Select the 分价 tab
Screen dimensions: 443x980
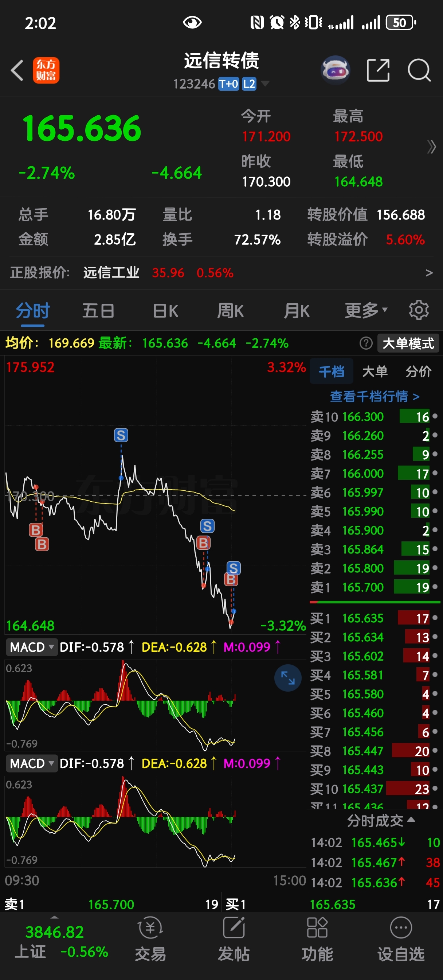tap(418, 371)
